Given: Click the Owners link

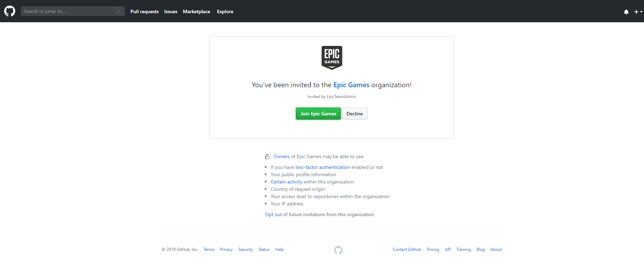Looking at the screenshot, I should point(281,156).
